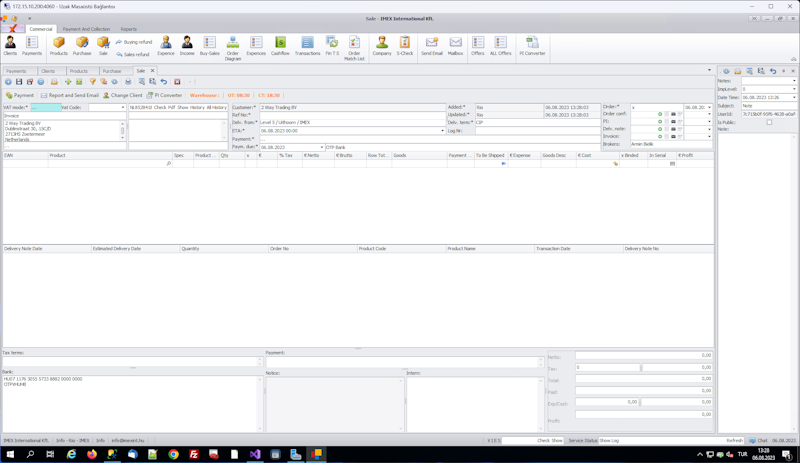Expand the Vat Code dropdown
Screen dimensions: 800x463
click(122, 108)
